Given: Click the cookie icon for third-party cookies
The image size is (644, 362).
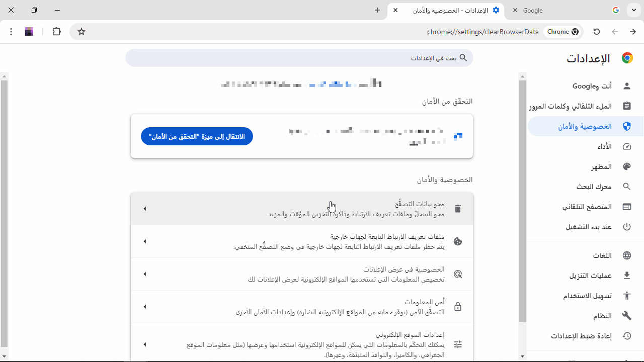Looking at the screenshot, I should coord(458,241).
